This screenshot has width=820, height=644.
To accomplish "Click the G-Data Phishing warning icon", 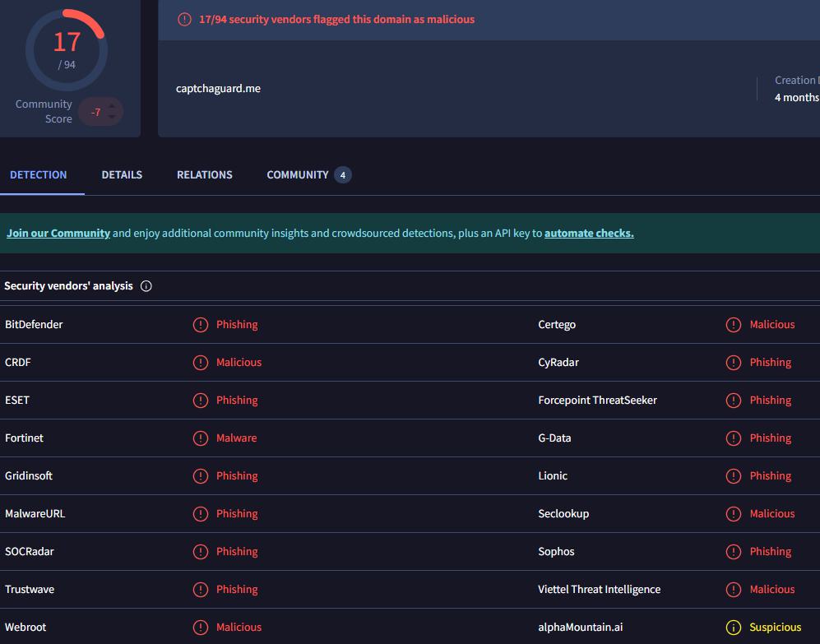I will pyautogui.click(x=734, y=438).
